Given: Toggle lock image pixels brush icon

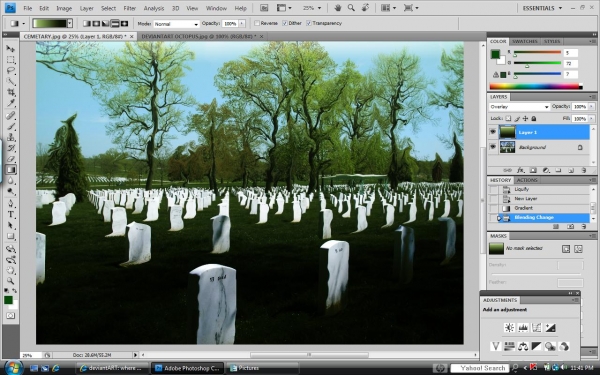Looking at the screenshot, I should click(517, 119).
